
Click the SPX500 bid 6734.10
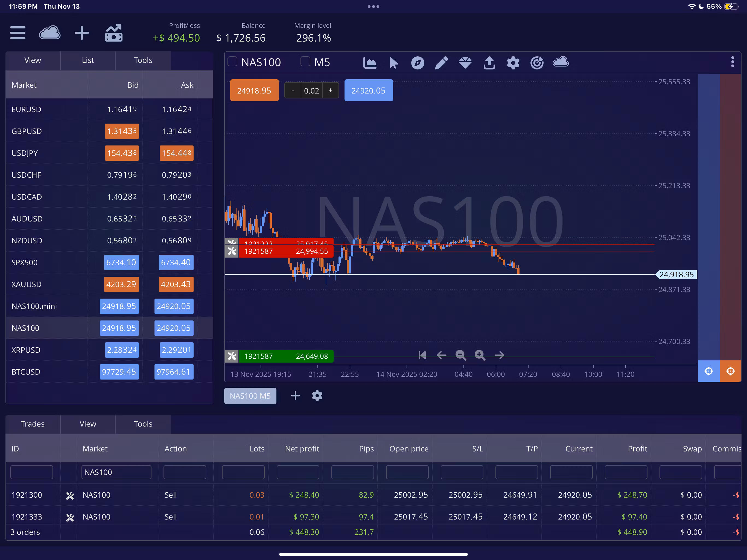(121, 262)
